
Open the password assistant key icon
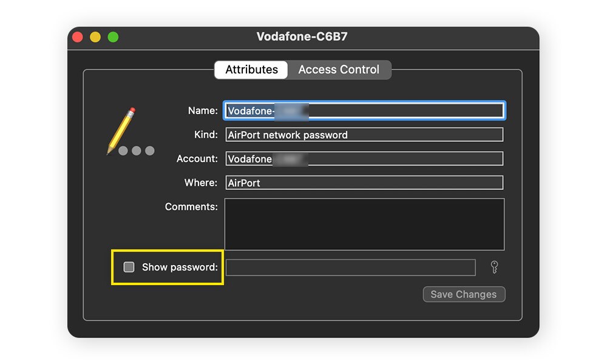click(x=494, y=268)
